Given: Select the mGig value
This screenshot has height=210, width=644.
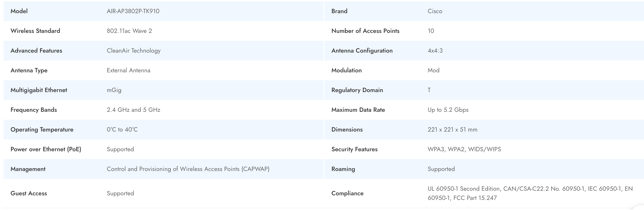Looking at the screenshot, I should (114, 90).
